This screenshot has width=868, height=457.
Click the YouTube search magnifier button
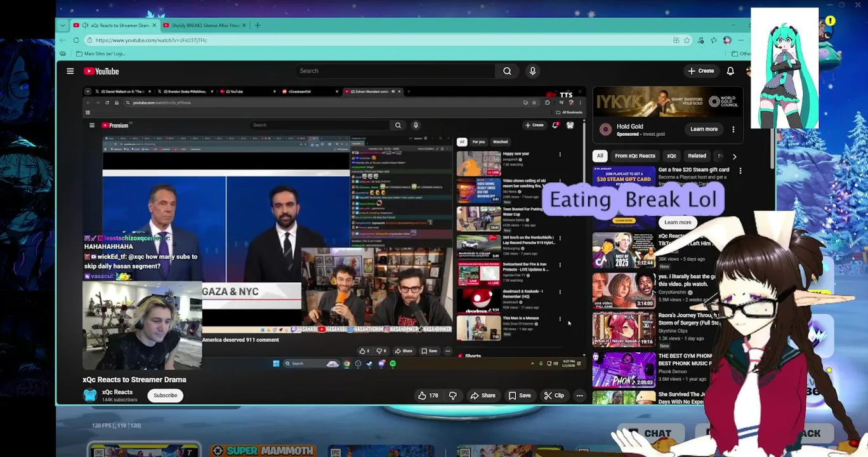point(507,71)
